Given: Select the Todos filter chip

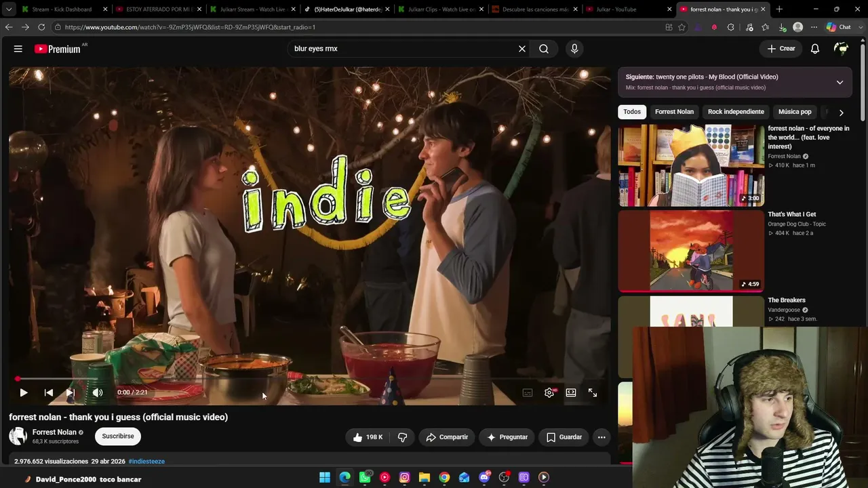Looking at the screenshot, I should click(x=632, y=112).
